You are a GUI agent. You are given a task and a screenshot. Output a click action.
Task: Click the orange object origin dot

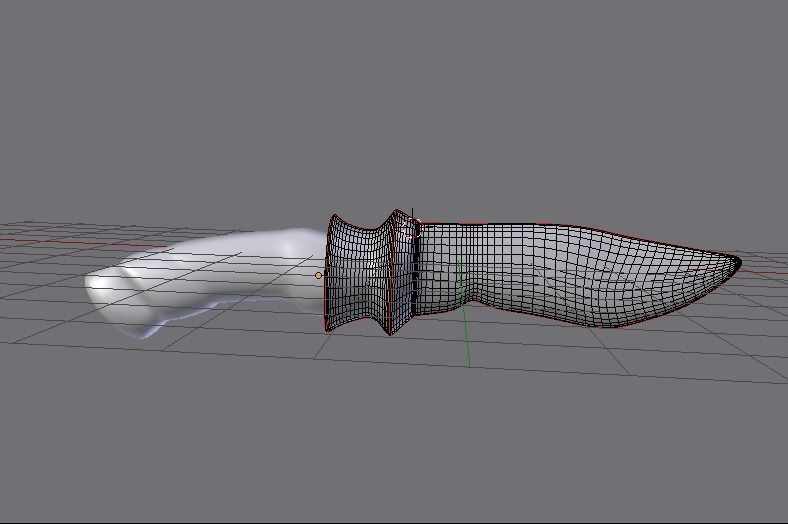(x=318, y=275)
